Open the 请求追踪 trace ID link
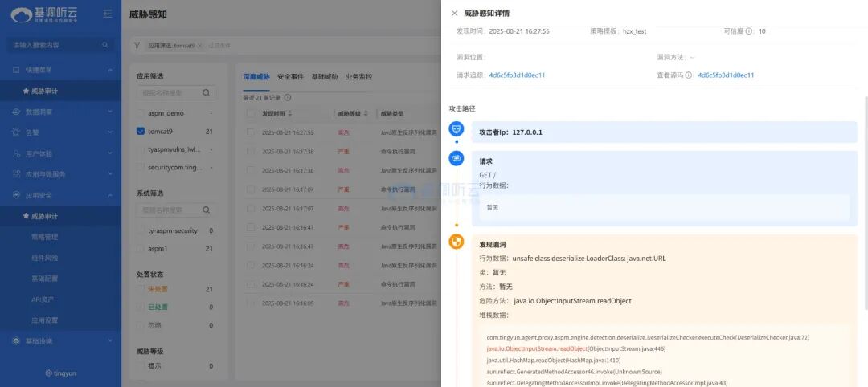 click(517, 75)
